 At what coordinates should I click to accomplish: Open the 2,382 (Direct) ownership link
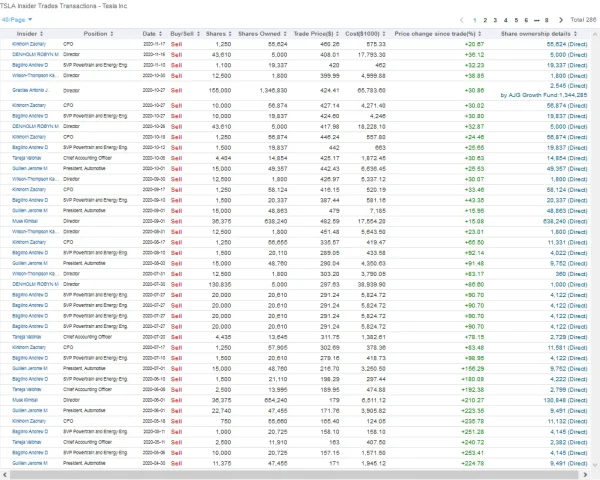[569, 442]
